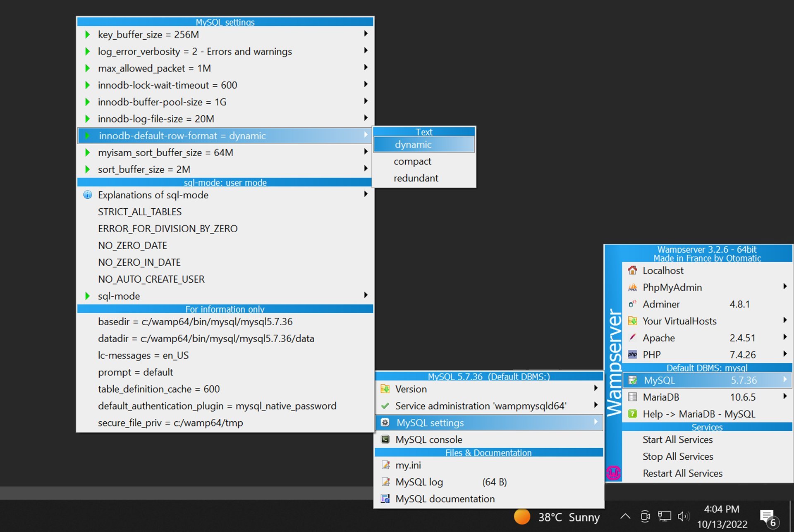Open volume control in system tray
Viewport: 794px width, 532px height.
pyautogui.click(x=683, y=516)
